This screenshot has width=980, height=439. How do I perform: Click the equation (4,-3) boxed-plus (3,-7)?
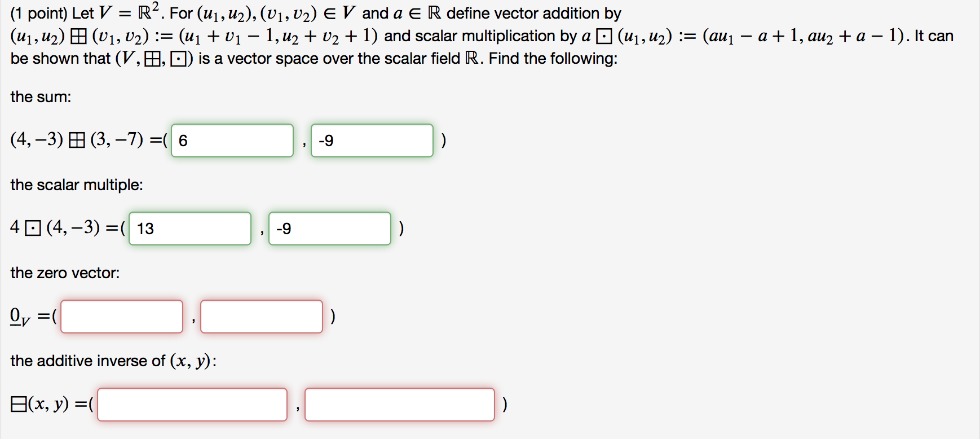point(76,140)
